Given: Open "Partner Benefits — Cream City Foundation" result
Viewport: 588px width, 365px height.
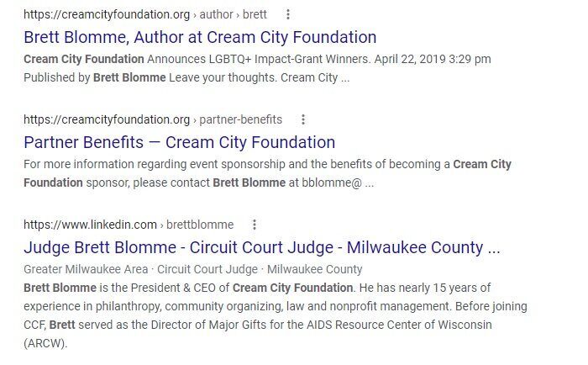Looking at the screenshot, I should coord(179,142).
